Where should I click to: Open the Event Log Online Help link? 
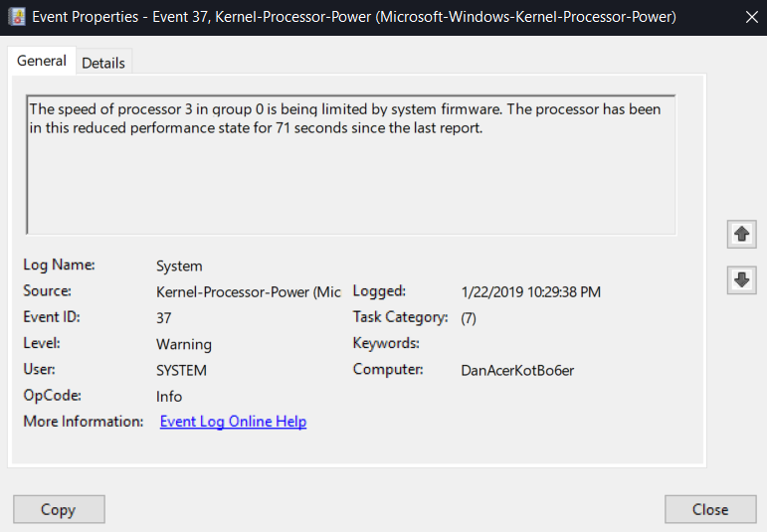pos(233,422)
